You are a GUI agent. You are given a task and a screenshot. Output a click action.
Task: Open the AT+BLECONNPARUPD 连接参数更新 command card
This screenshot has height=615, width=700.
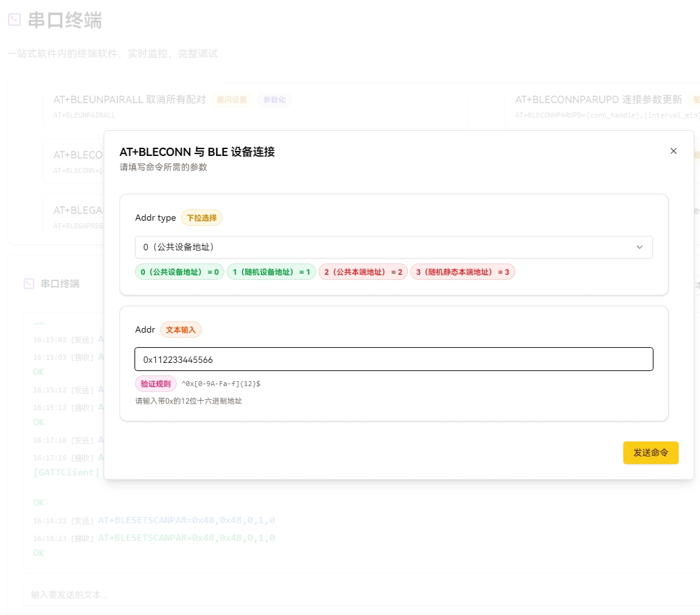coord(603,106)
